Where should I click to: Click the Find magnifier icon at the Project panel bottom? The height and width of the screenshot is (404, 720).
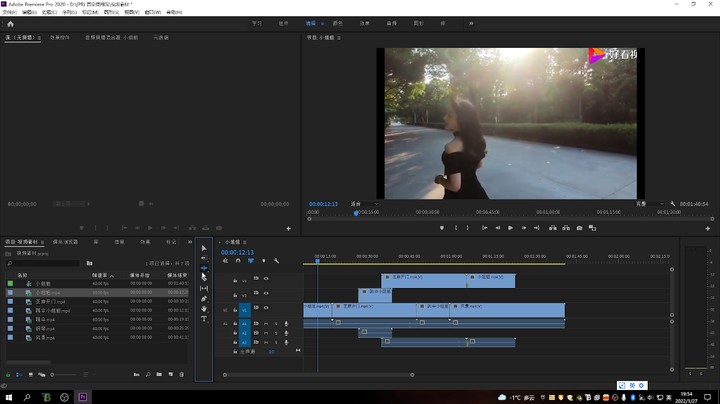click(x=148, y=375)
